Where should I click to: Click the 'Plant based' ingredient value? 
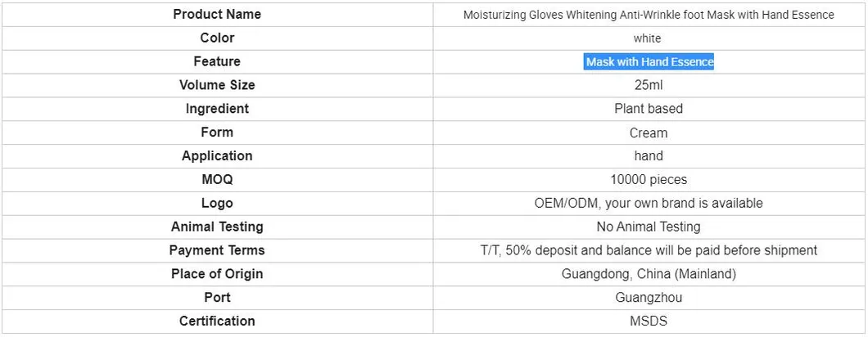coord(649,109)
